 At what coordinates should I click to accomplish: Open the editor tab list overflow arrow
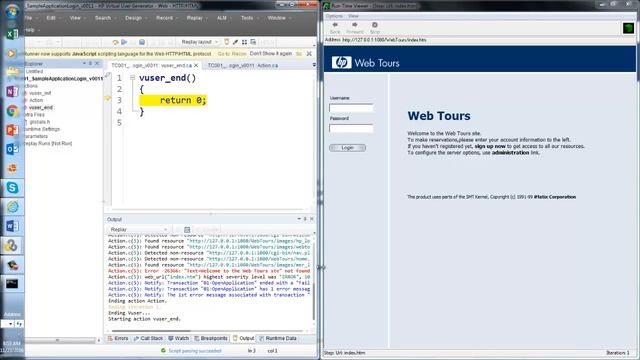point(314,65)
